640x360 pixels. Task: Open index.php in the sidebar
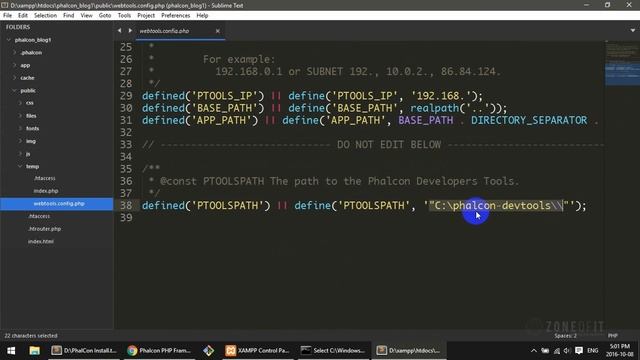click(46, 191)
